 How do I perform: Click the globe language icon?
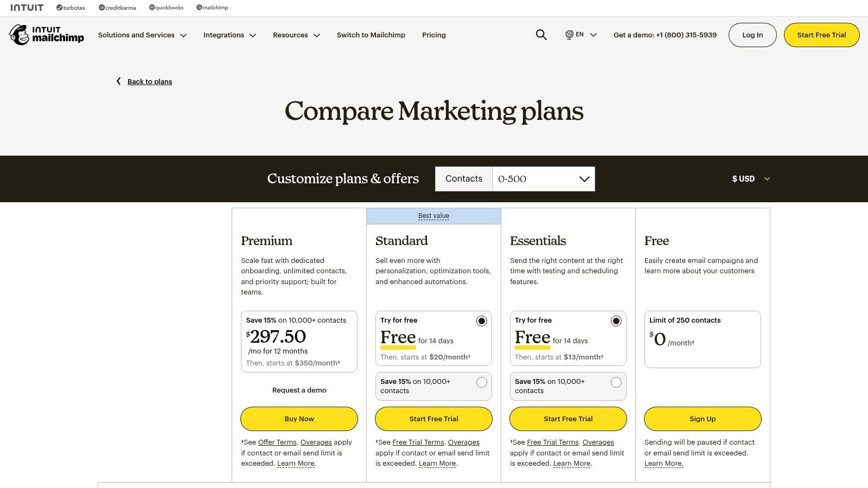[x=569, y=35]
